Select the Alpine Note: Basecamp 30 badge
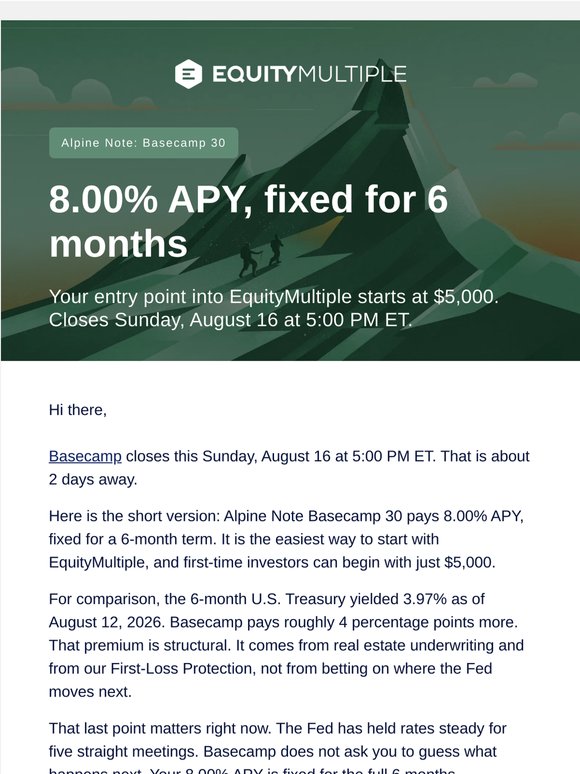Screen dimensions: 580x774 144,143
